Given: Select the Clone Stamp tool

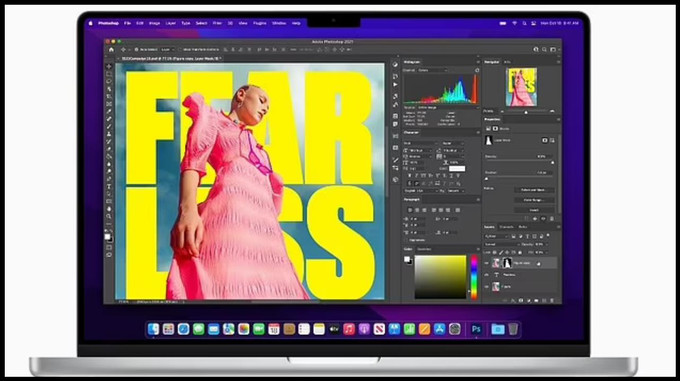Looking at the screenshot, I should [109, 134].
